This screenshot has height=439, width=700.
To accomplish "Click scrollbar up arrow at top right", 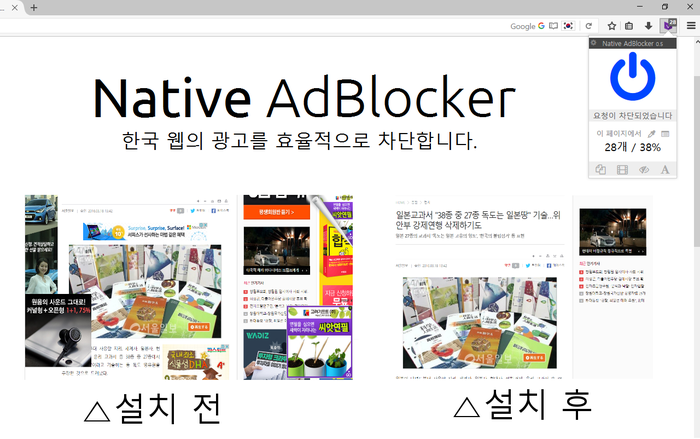I will (x=696, y=42).
